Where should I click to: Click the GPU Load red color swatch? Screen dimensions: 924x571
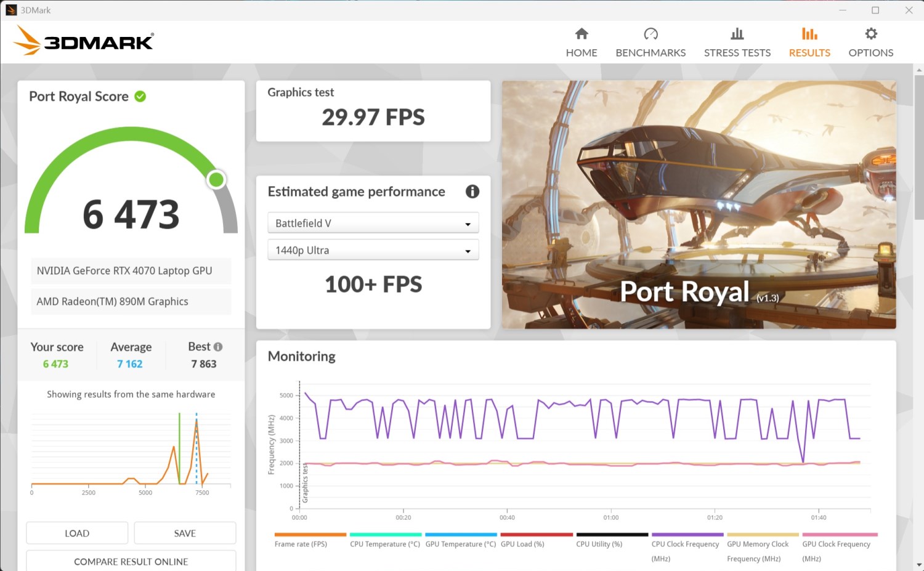pos(537,535)
